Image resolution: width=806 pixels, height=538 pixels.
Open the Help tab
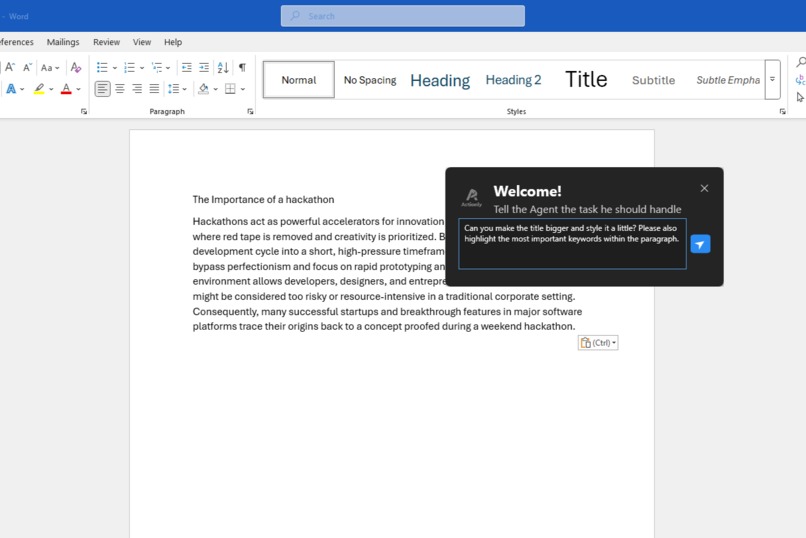(x=173, y=42)
